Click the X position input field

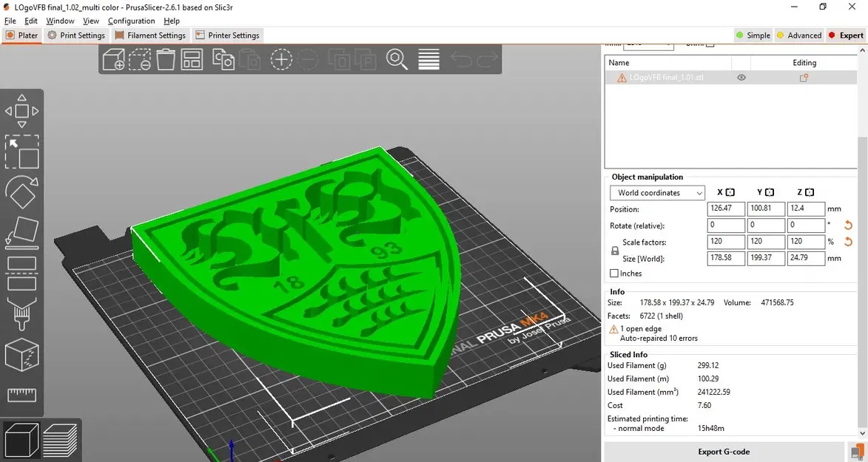[x=726, y=208]
